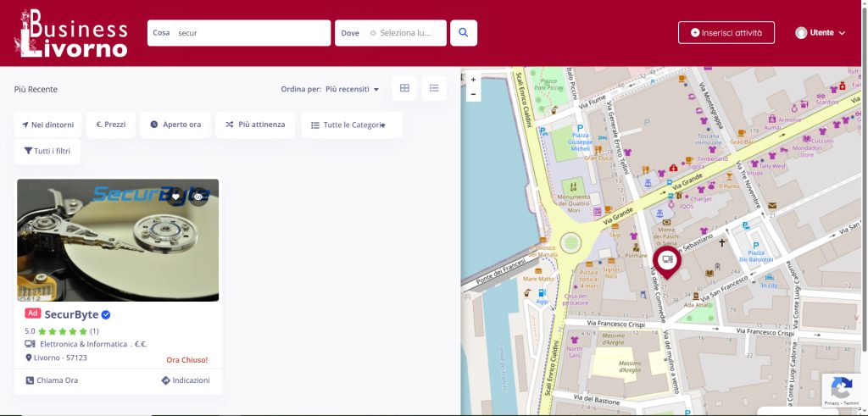The width and height of the screenshot is (868, 416).
Task: Zoom out on the map
Action: click(473, 94)
